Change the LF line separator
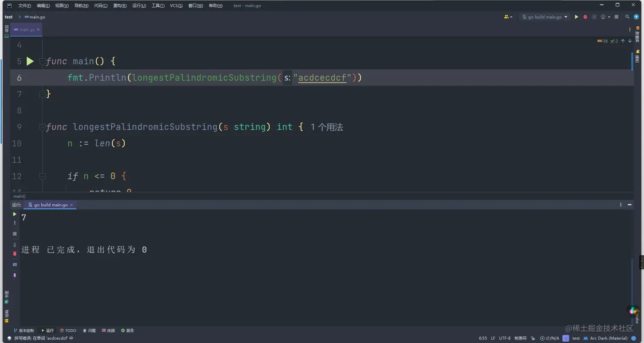The image size is (644, 343). coord(493,338)
